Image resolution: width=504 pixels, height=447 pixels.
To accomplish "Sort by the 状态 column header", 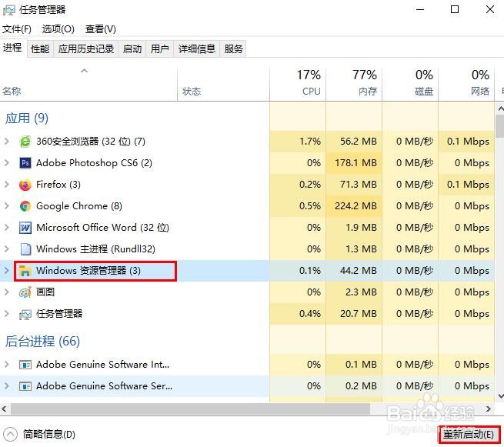I will [223, 85].
